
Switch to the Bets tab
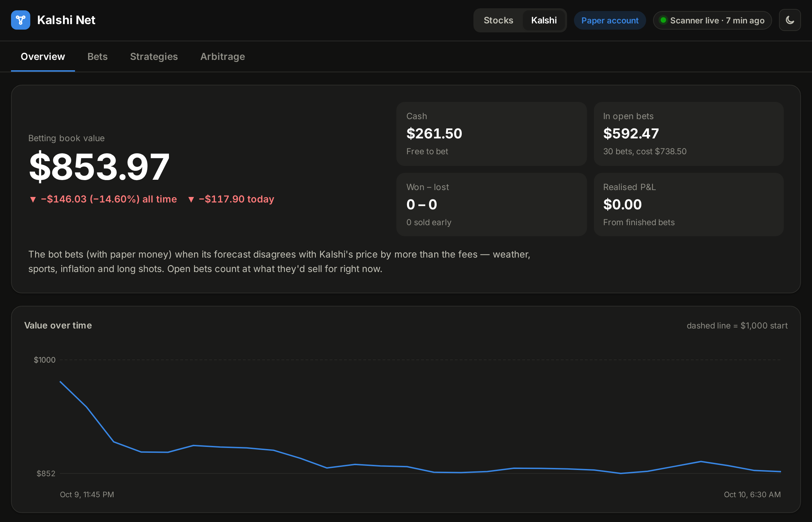pos(97,56)
